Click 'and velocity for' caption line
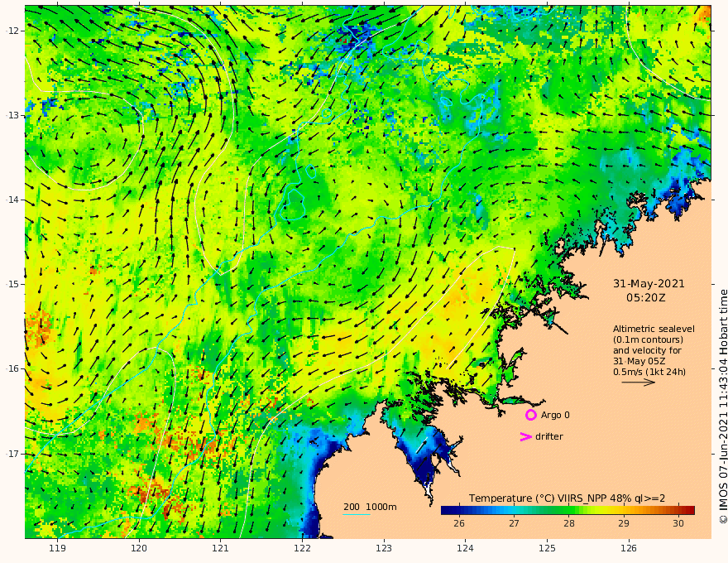 point(647,350)
